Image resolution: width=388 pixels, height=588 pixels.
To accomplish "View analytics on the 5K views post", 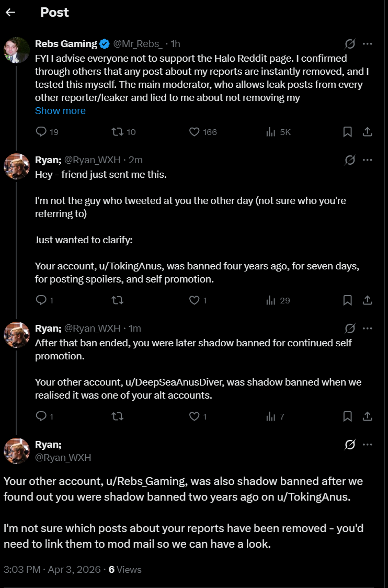I will (271, 132).
